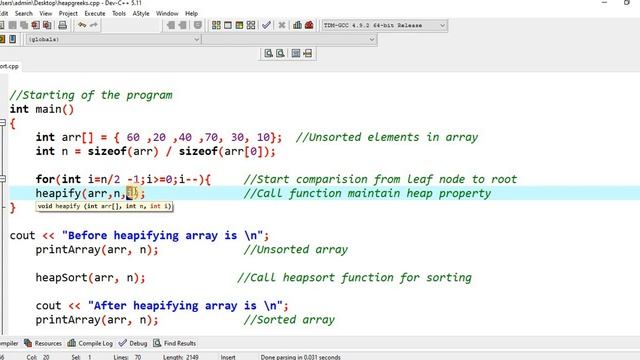Click the grayed Project options icon
The image size is (640, 360).
coord(198,25)
